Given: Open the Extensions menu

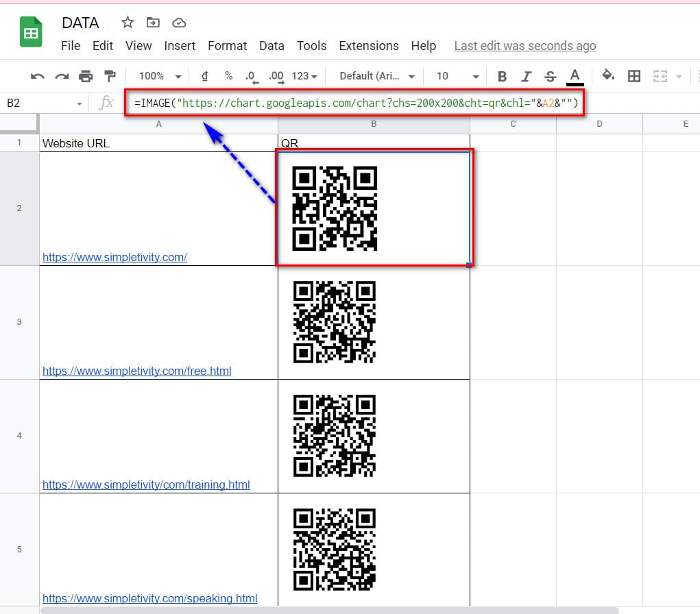Looking at the screenshot, I should tap(368, 46).
